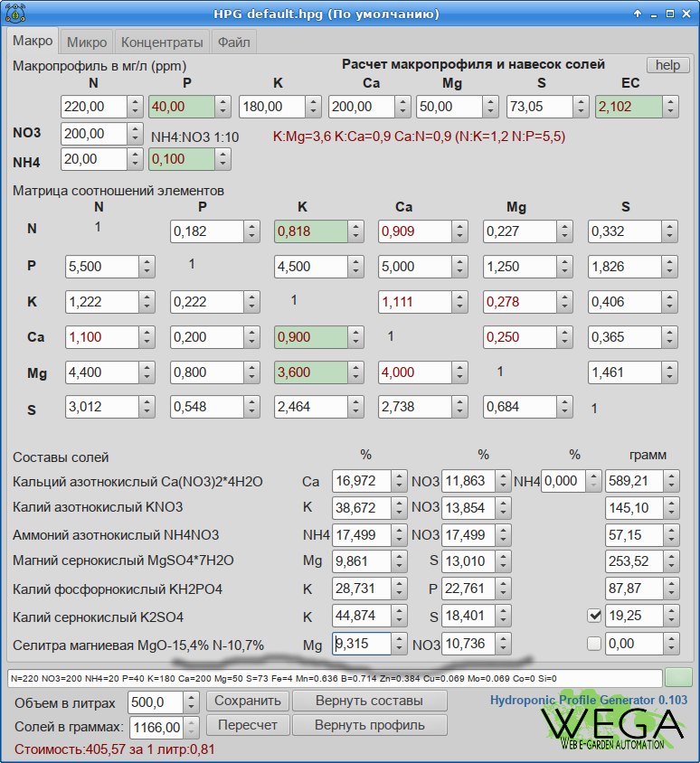Click the green status indicator box
The height and width of the screenshot is (763, 700).
tap(678, 677)
